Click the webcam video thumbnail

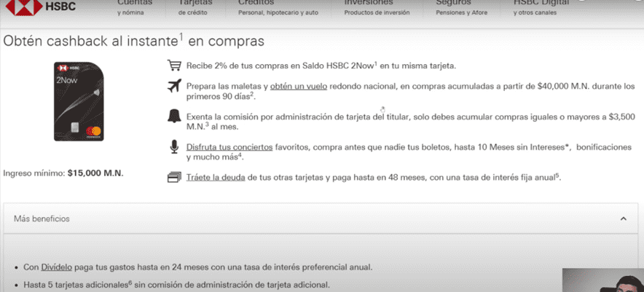(603, 280)
